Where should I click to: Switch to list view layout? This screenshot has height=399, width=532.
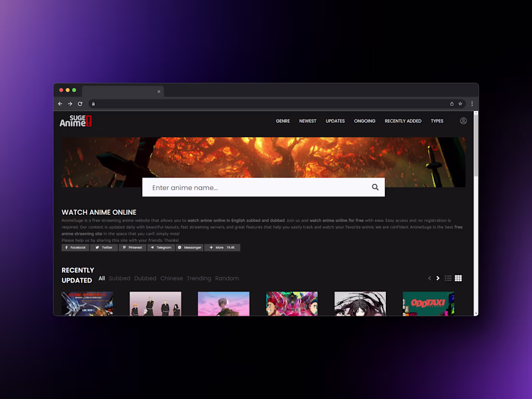tap(448, 278)
